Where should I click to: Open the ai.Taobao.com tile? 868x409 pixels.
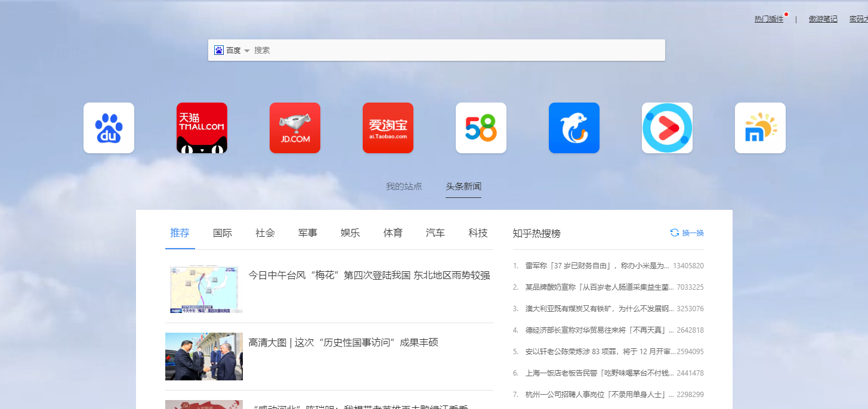coord(388,128)
